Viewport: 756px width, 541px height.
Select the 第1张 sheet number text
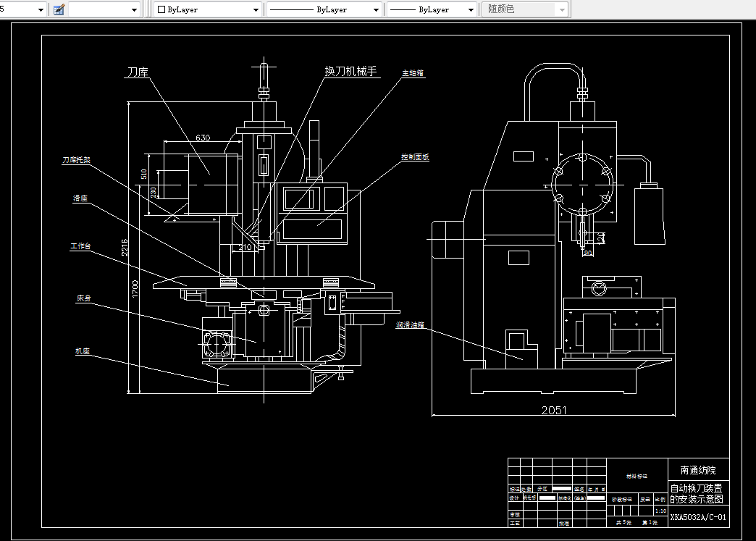650,523
